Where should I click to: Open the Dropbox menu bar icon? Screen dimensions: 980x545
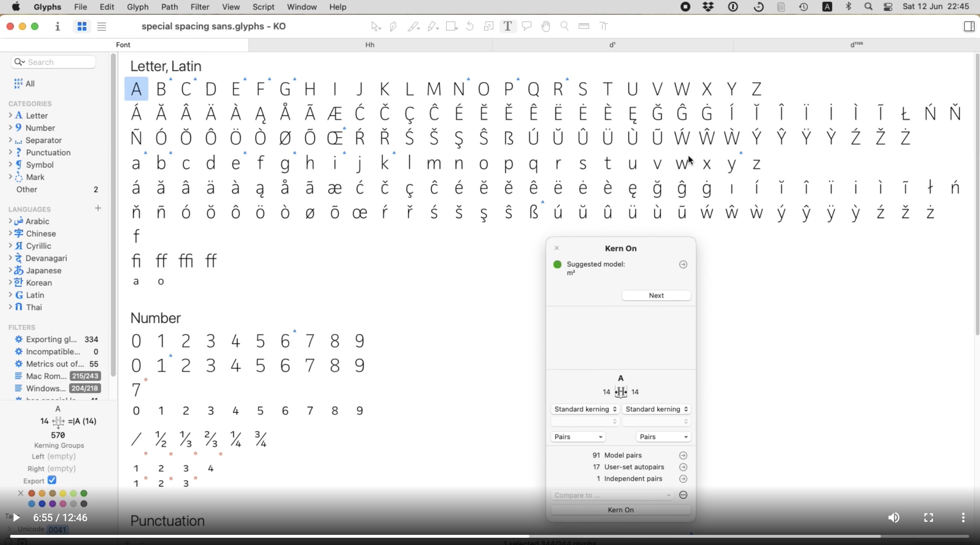(x=708, y=7)
